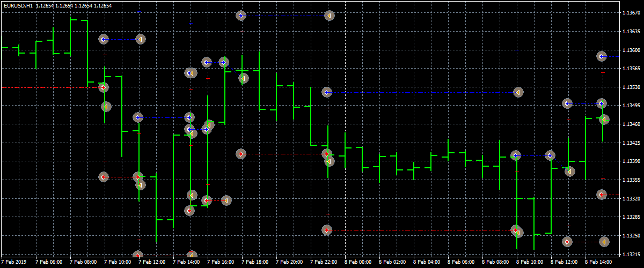
Task: Select the 8 Feb 00:00 time label
Action: coord(358,263)
